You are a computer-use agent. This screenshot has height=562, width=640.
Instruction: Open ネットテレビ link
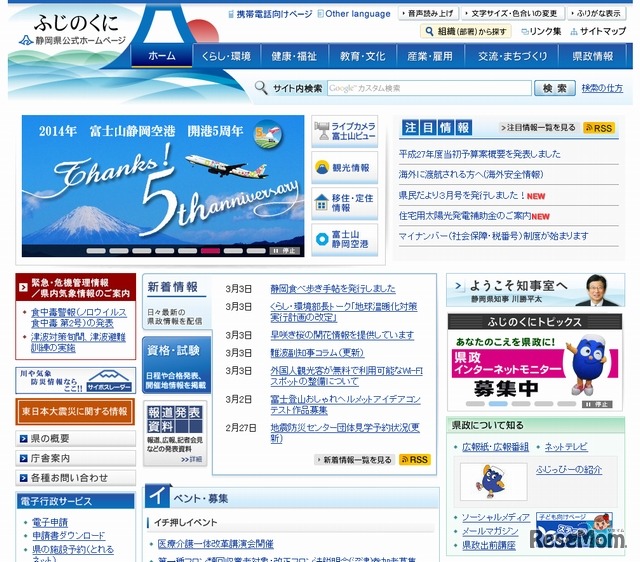[566, 447]
